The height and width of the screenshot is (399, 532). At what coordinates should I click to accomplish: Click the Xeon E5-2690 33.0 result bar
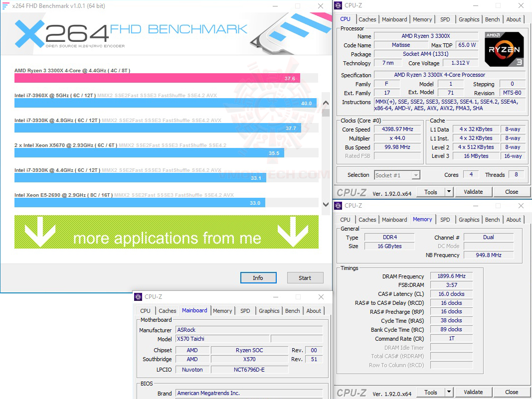point(140,203)
